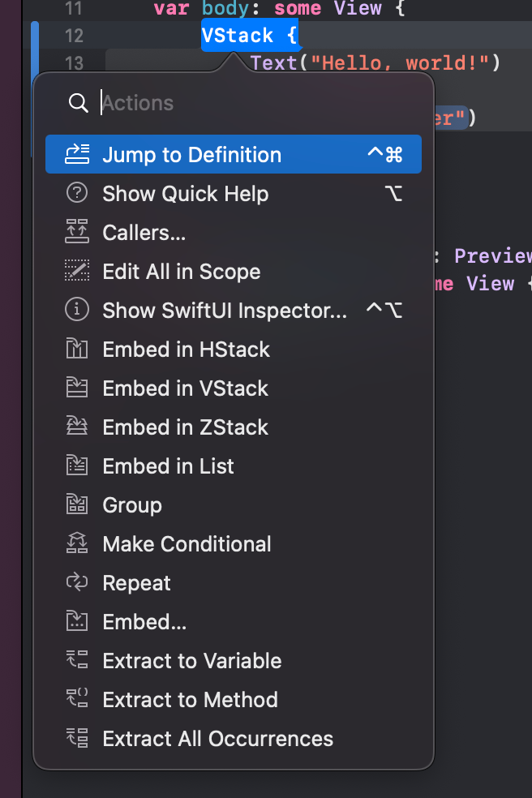Click the Show Quick Help question mark icon
Screen dimensions: 532x798
coord(77,193)
